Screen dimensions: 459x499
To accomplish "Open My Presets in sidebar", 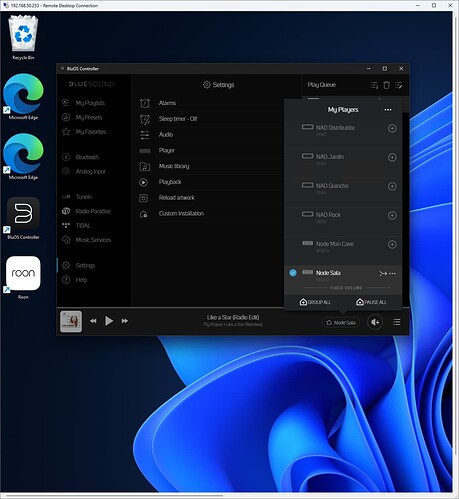I will 89,117.
